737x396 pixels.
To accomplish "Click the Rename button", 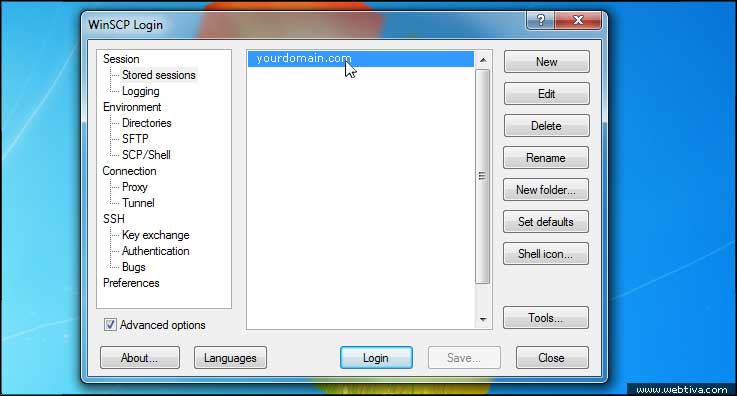I will point(546,157).
